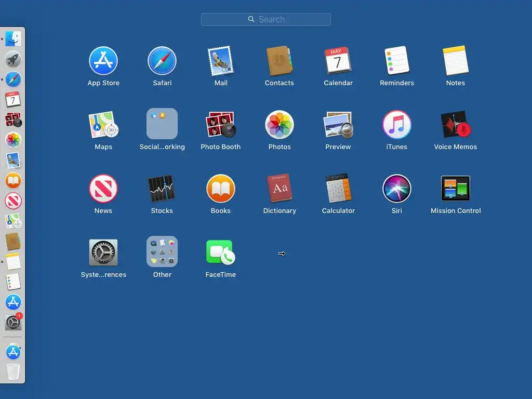This screenshot has height=399, width=532.
Task: Open the Notes app in Launchpad
Action: [455, 61]
